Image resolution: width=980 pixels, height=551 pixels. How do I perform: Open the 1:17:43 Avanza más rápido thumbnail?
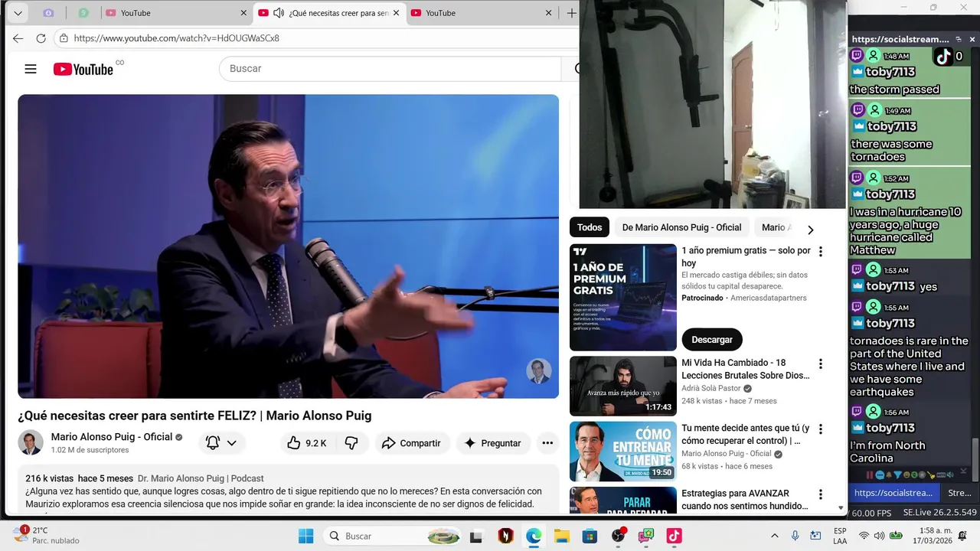click(623, 386)
